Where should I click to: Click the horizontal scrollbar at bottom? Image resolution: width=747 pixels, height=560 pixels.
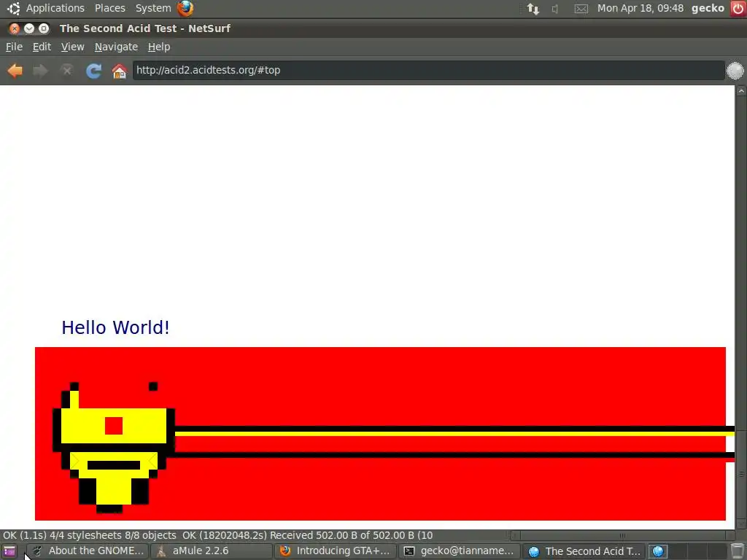pyautogui.click(x=622, y=535)
